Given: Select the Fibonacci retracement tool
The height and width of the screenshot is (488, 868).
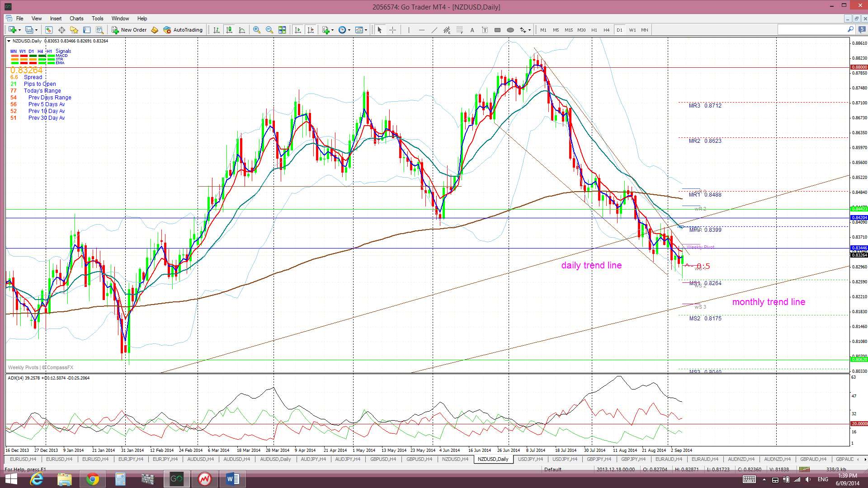Looking at the screenshot, I should pos(459,30).
